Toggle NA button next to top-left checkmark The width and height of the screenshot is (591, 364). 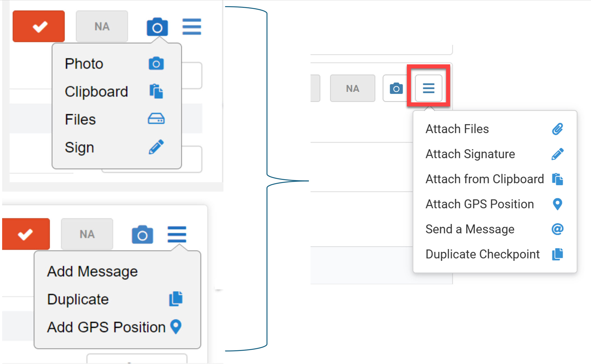point(102,26)
